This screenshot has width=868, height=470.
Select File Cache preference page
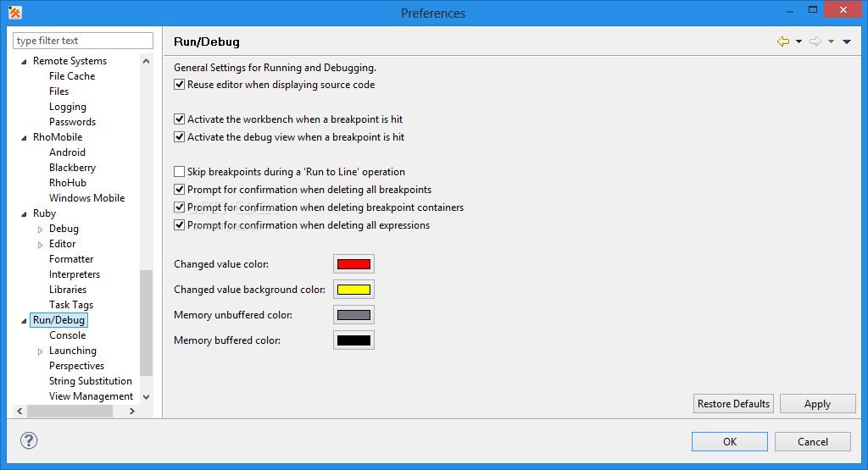72,76
